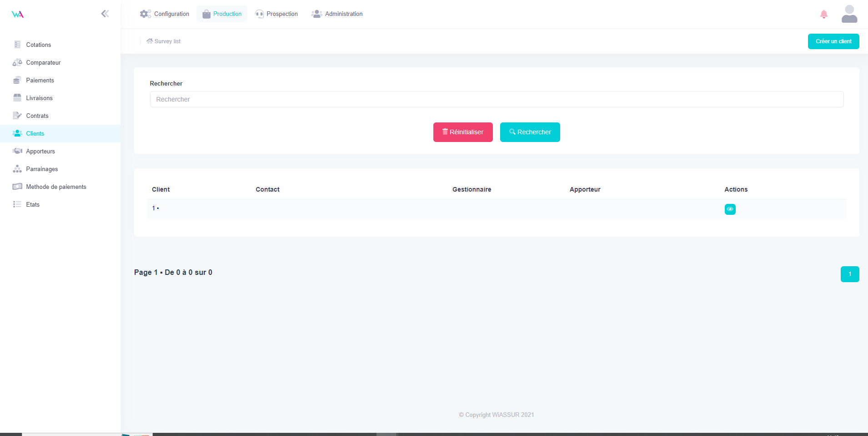The height and width of the screenshot is (436, 868).
Task: Open the Prospection menu
Action: 276,14
